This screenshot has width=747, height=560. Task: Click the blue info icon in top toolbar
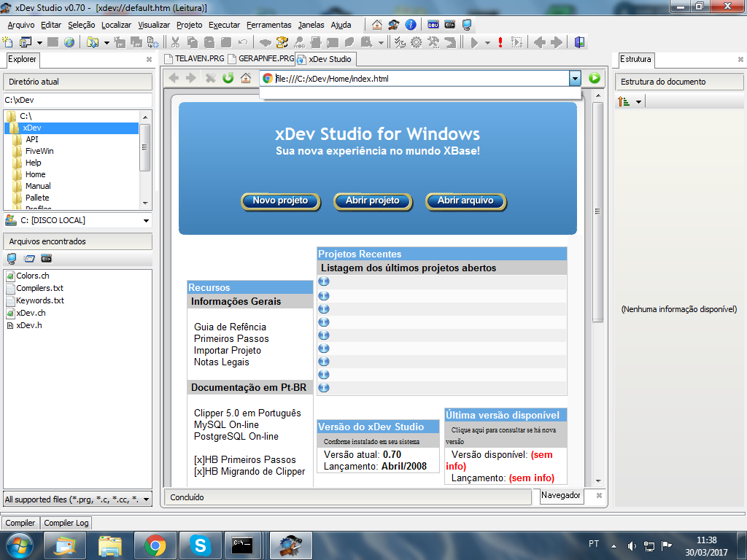pos(411,25)
